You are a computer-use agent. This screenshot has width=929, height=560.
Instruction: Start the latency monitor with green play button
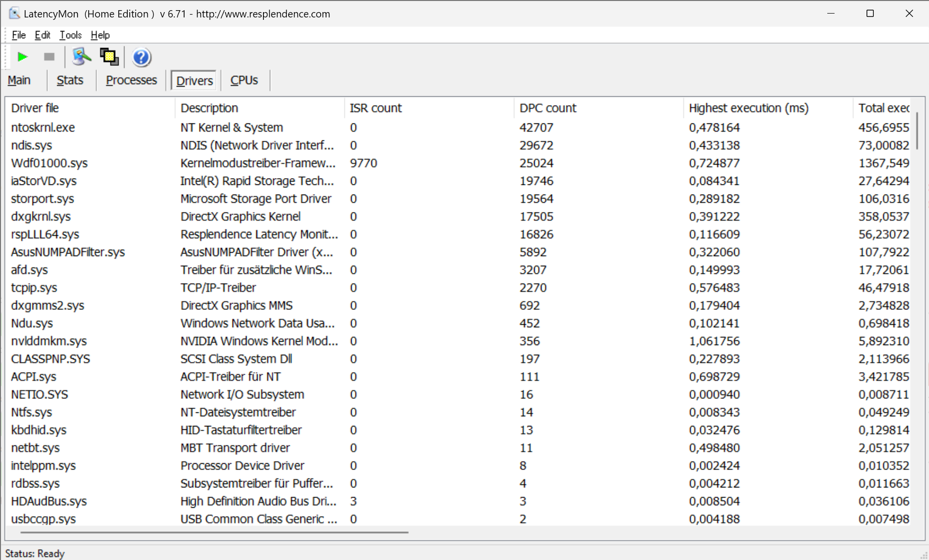[x=22, y=57]
